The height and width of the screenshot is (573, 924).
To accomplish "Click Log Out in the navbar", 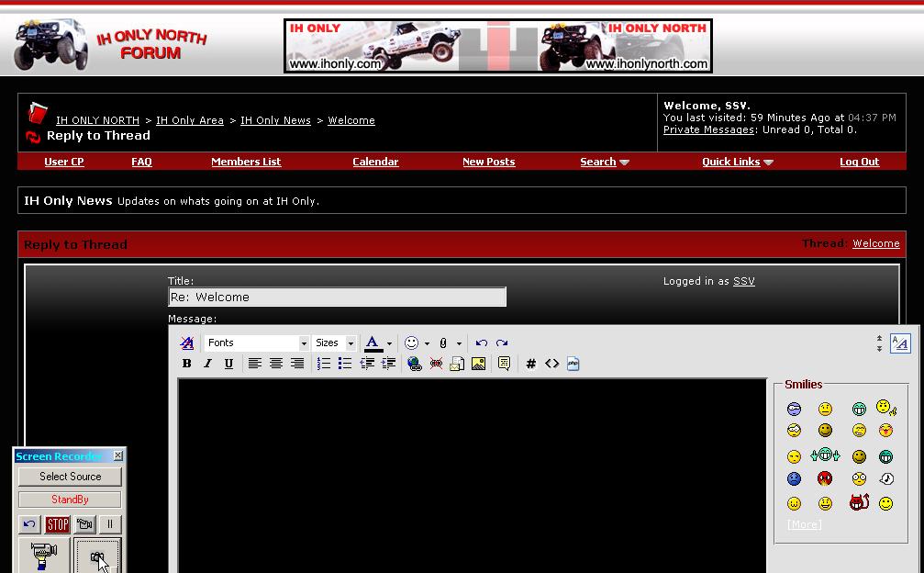I will [859, 162].
